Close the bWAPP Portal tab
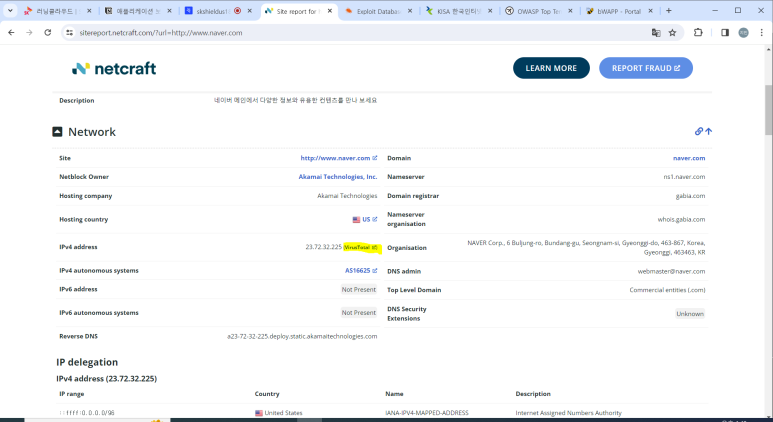Screen dimensions: 773x422 coord(651,11)
